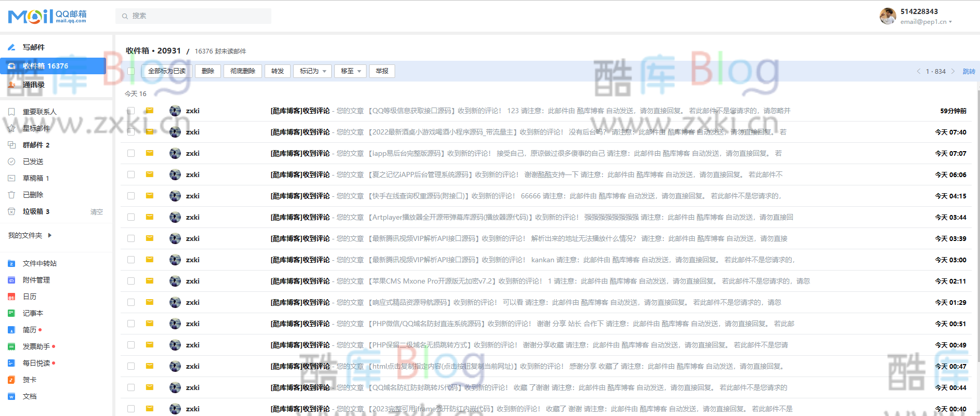Click the deleted trash icon
This screenshot has width=980, height=416.
11,195
